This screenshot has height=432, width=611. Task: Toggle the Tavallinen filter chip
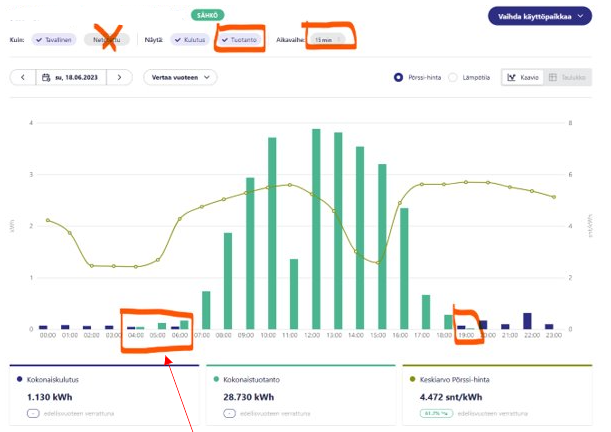54,40
